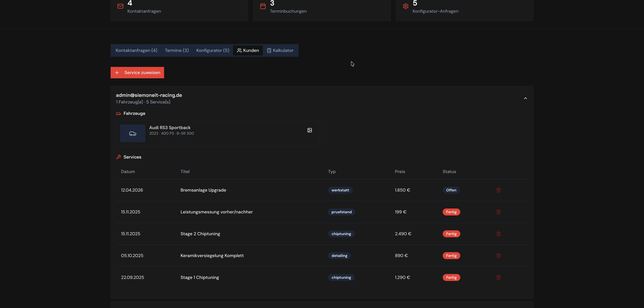Click the Service zuweisen button
Image resolution: width=644 pixels, height=308 pixels.
(x=137, y=72)
